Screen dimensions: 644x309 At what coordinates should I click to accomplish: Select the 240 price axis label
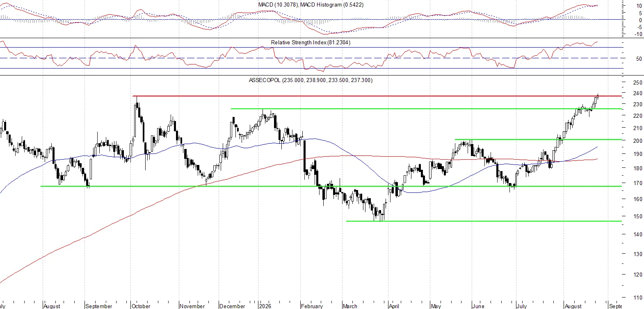click(638, 94)
